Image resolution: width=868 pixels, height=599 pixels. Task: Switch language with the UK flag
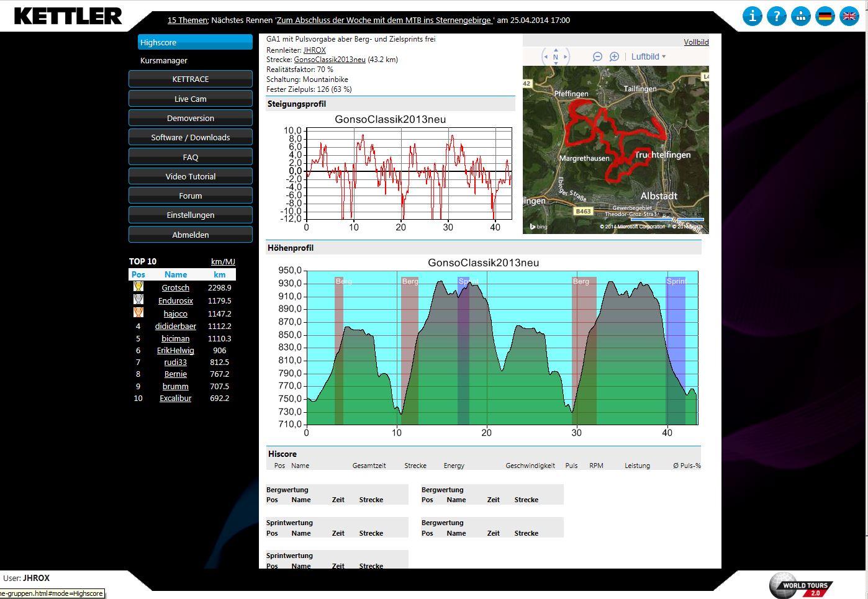[x=849, y=16]
